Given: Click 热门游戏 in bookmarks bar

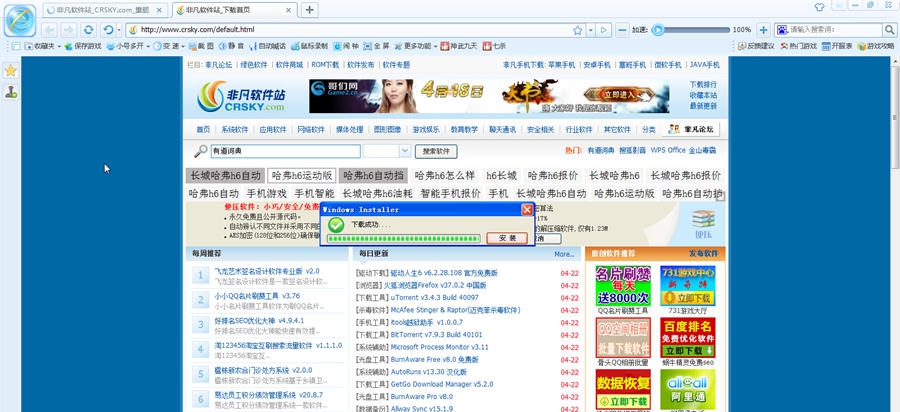Looking at the screenshot, I should 798,46.
